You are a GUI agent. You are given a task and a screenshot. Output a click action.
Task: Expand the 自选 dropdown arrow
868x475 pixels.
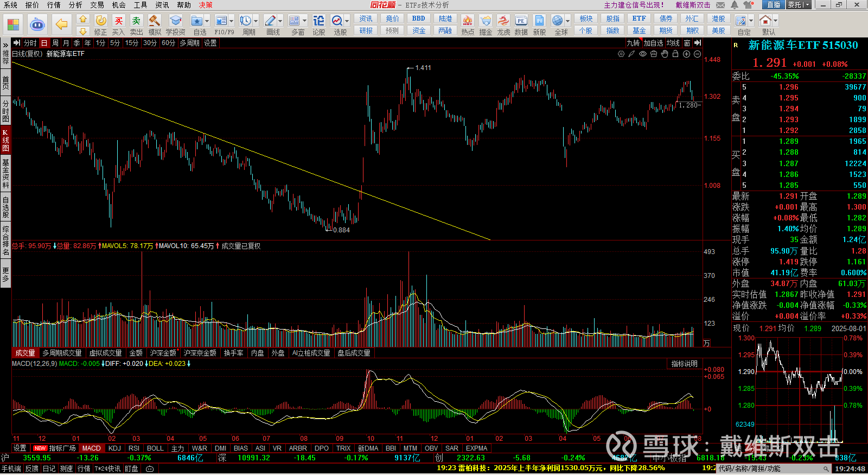(207, 21)
